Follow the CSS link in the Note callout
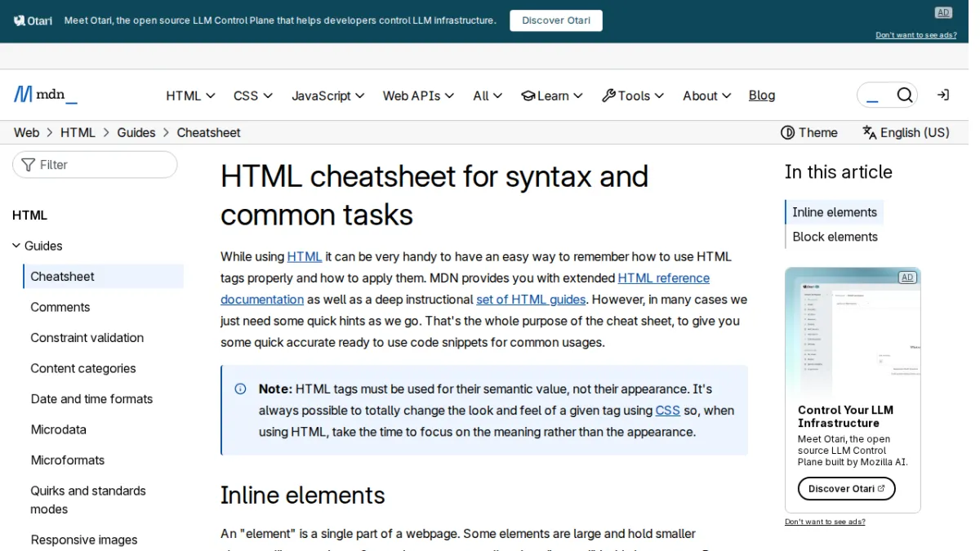980x551 pixels. coord(667,410)
